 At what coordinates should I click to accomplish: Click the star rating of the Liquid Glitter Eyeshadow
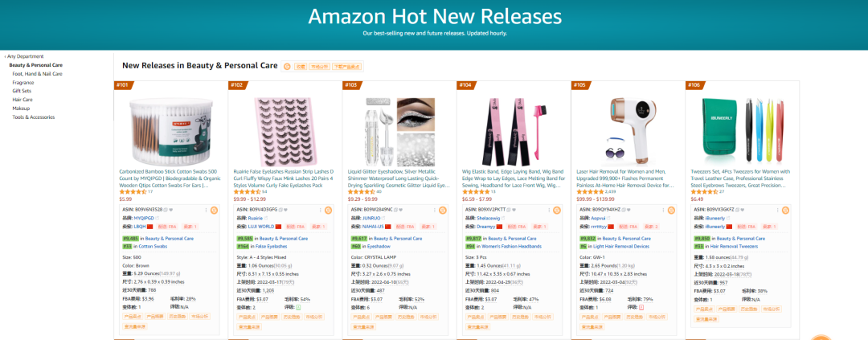[x=361, y=191]
